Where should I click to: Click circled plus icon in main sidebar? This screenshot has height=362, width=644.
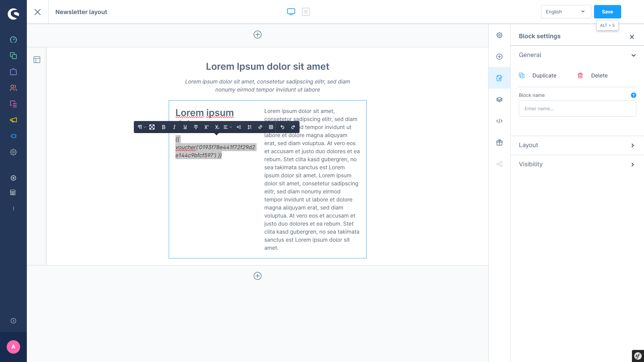[x=13, y=178]
